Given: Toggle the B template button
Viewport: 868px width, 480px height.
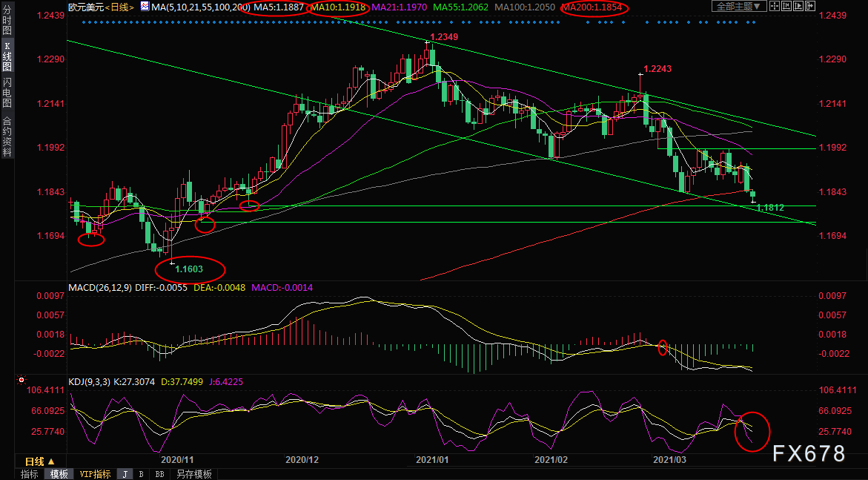Looking at the screenshot, I should (x=142, y=474).
